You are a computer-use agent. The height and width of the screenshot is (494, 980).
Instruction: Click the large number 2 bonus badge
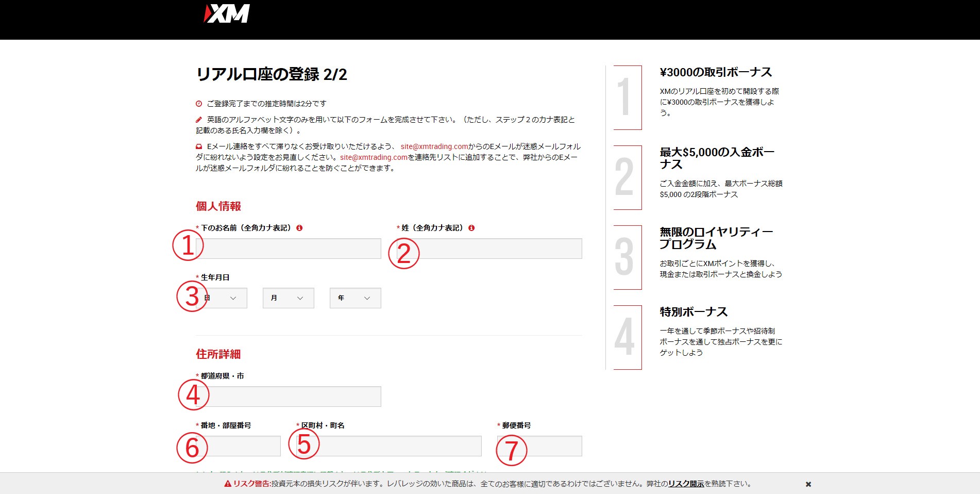tap(627, 177)
